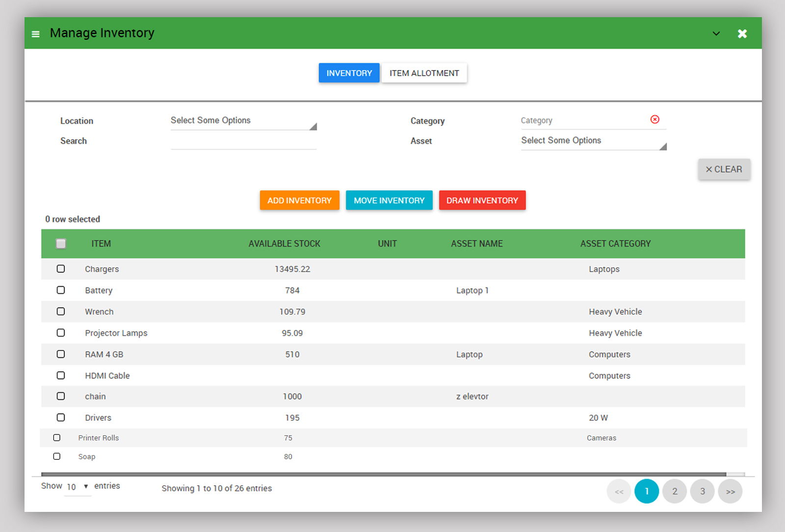Go to previous page with << button
Screen dimensions: 785x532
coord(619,491)
